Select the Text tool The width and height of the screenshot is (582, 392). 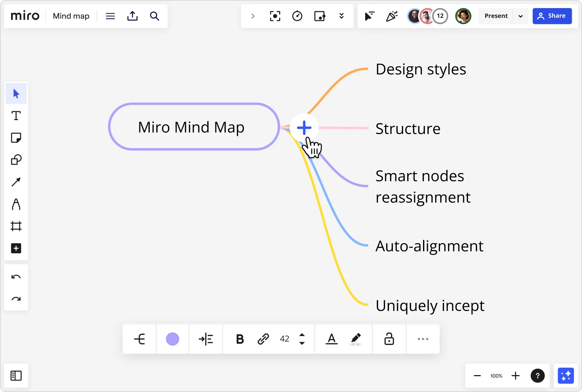(16, 116)
